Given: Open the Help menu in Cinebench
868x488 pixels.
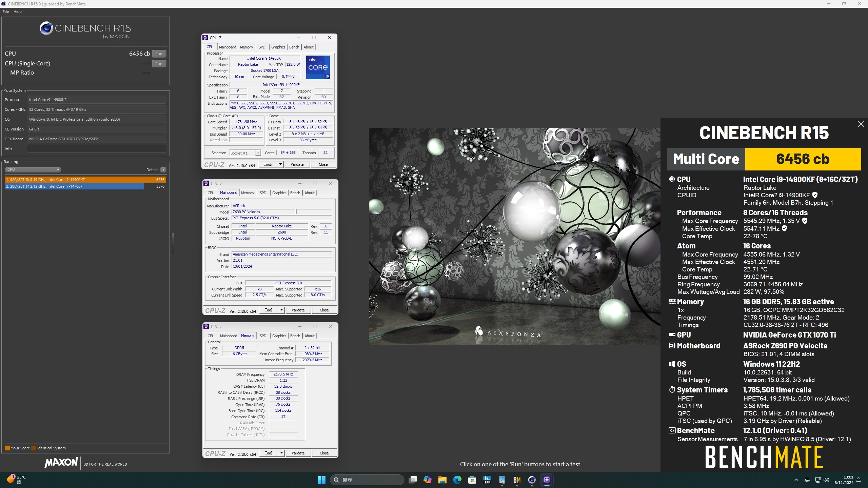Looking at the screenshot, I should (x=18, y=12).
